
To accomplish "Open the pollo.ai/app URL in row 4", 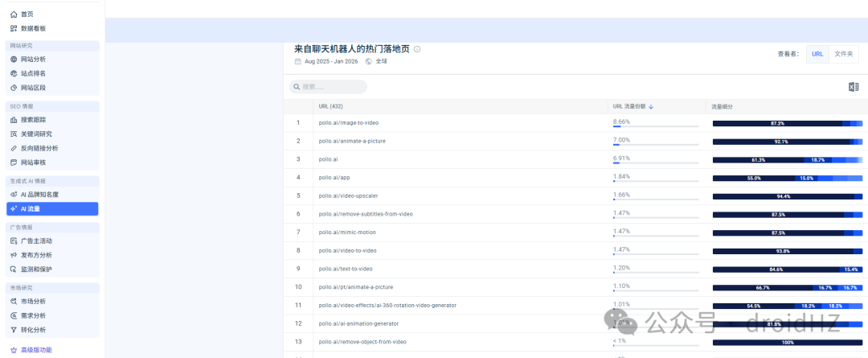I will [x=334, y=177].
